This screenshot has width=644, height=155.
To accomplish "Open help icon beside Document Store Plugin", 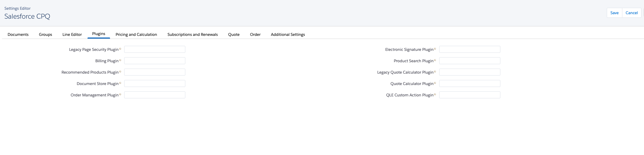I will (x=120, y=83).
